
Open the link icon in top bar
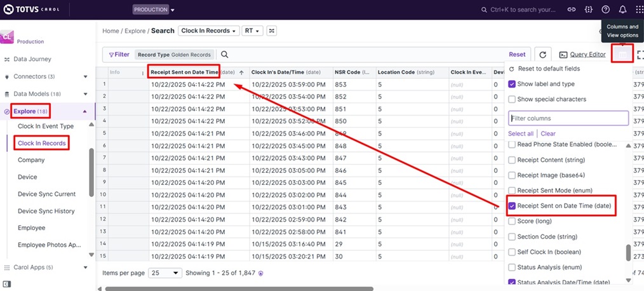(572, 10)
